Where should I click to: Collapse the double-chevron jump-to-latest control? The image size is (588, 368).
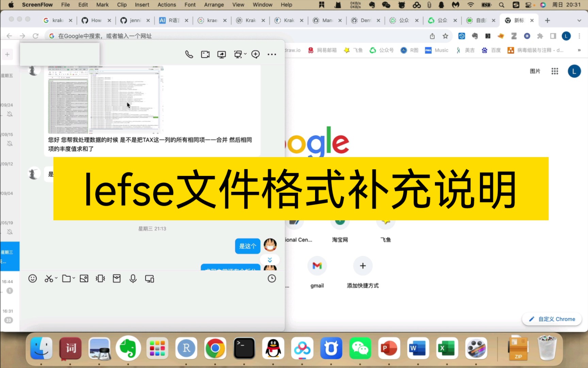tap(270, 259)
